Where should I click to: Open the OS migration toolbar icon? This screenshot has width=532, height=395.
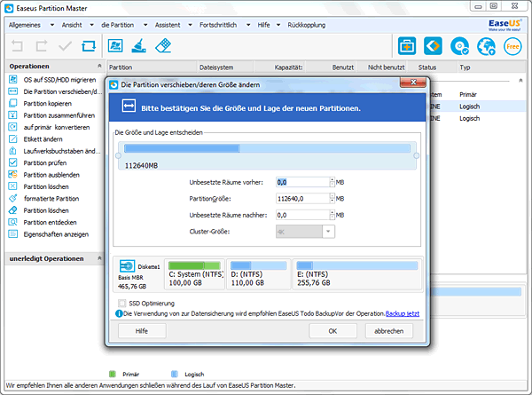[x=115, y=45]
